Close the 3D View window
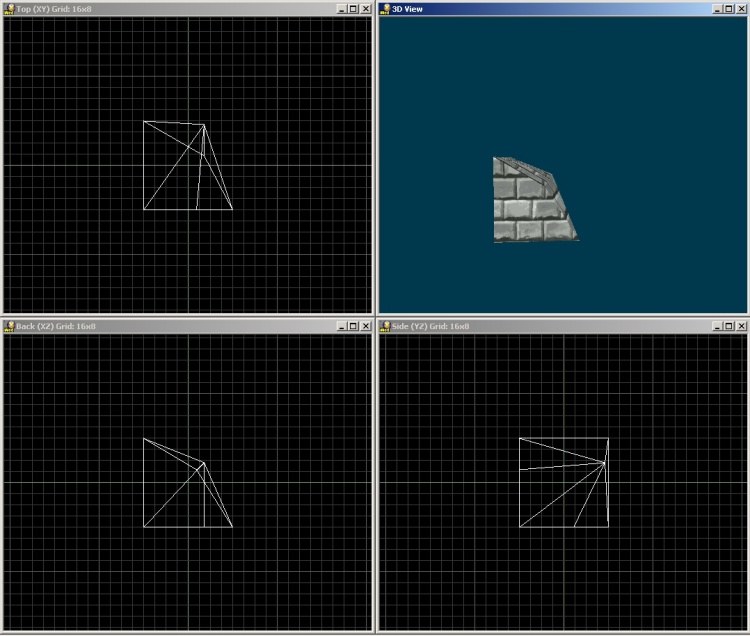 click(x=741, y=8)
